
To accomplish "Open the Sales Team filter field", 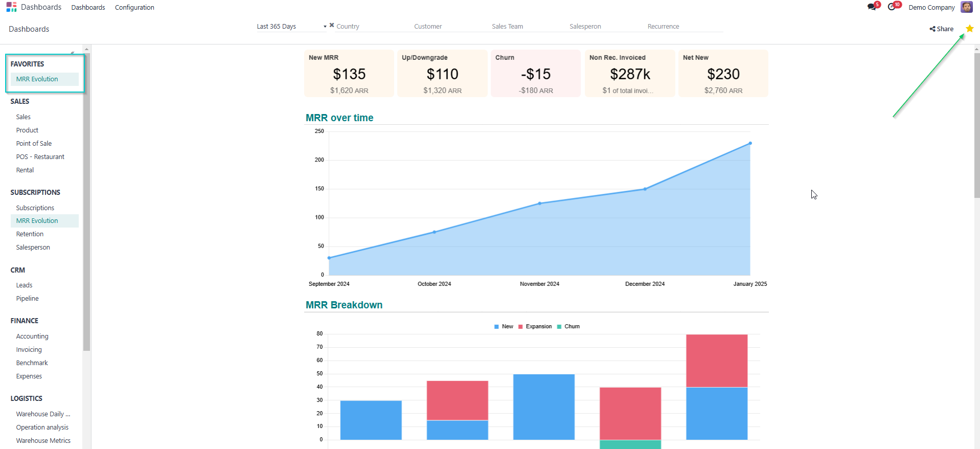I will (527, 27).
